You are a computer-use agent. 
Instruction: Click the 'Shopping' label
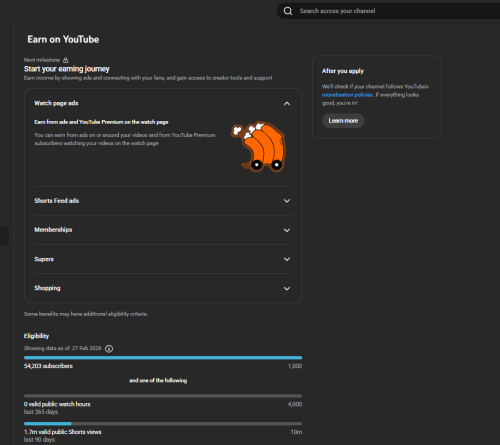click(47, 288)
